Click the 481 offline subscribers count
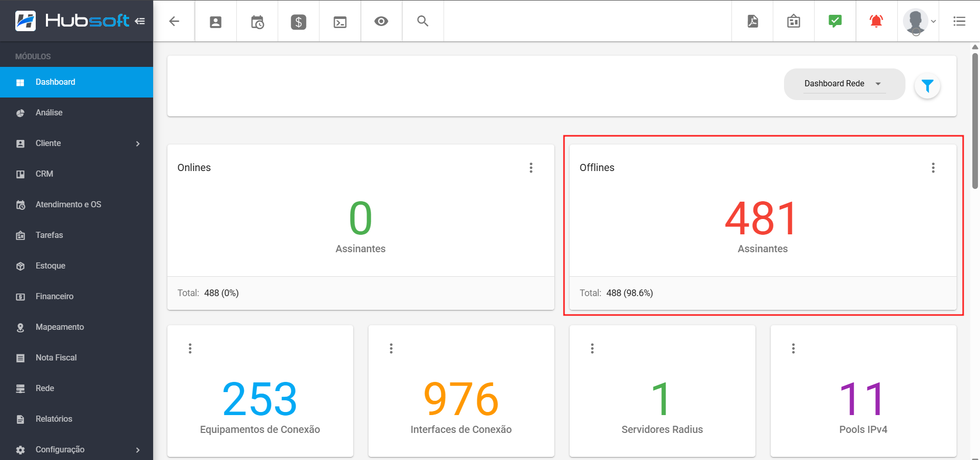980x460 pixels. (761, 219)
